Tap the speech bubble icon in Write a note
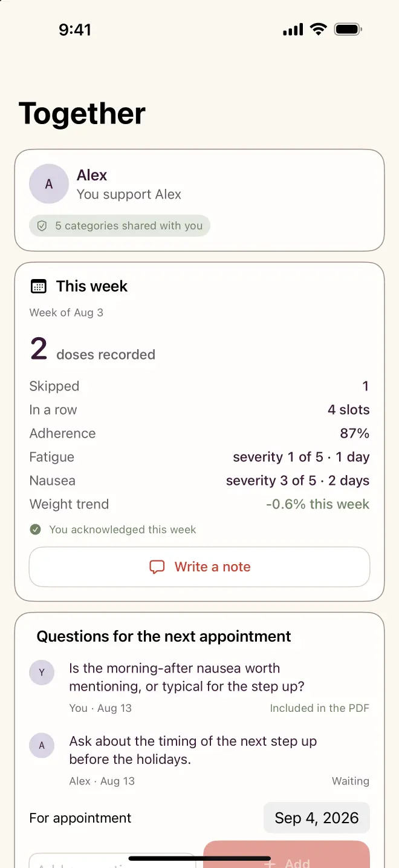This screenshot has height=868, width=399. click(x=157, y=567)
